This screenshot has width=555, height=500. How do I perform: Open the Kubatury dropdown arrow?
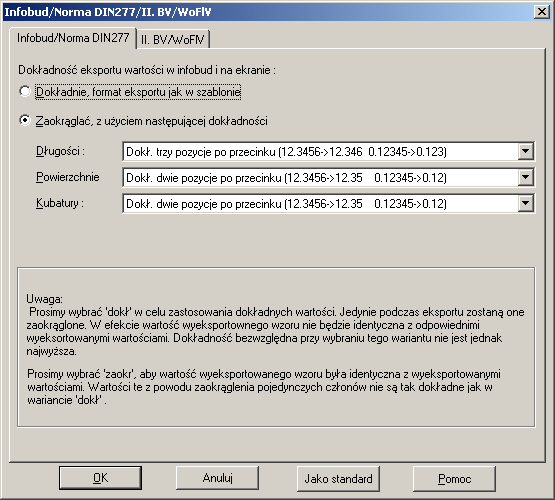click(x=526, y=203)
